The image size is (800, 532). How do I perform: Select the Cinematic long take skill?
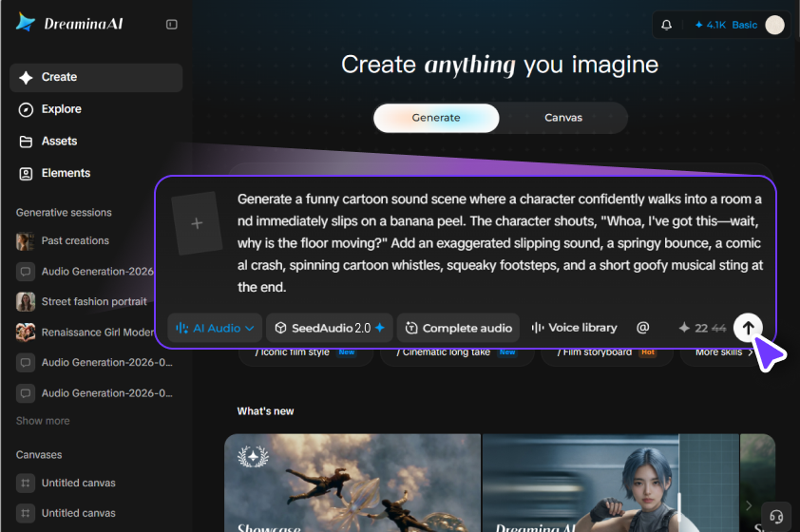click(x=457, y=354)
